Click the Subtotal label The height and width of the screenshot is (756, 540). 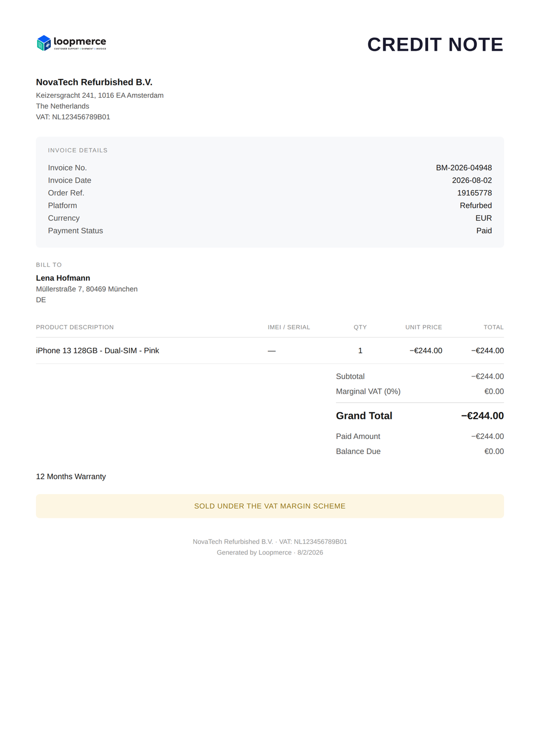coord(350,377)
